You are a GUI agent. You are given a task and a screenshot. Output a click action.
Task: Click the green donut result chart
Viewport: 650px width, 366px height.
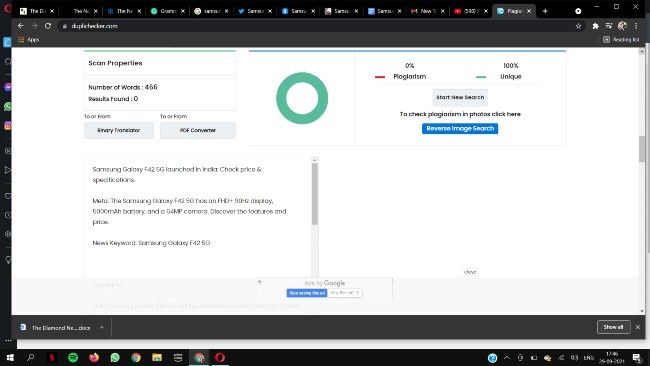pyautogui.click(x=302, y=98)
